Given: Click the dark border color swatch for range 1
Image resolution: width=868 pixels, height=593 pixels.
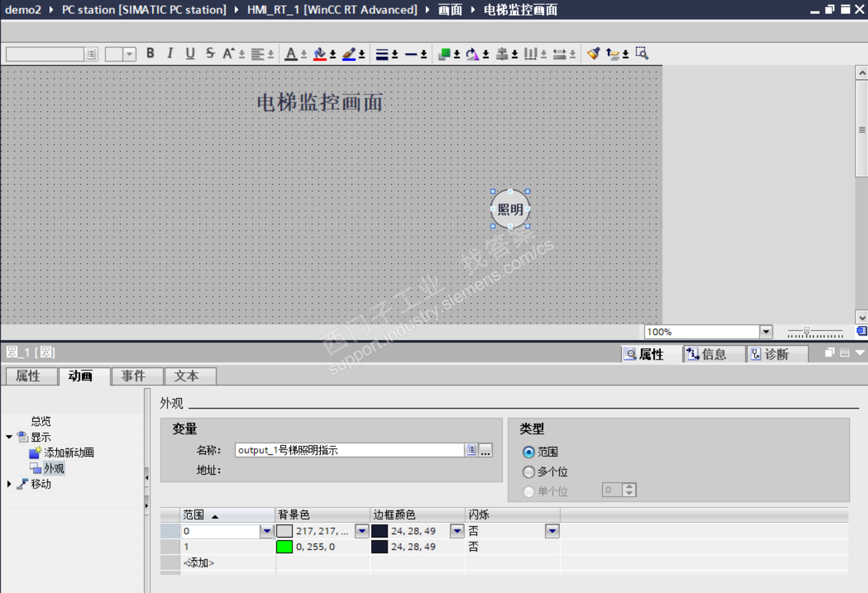Looking at the screenshot, I should point(380,547).
